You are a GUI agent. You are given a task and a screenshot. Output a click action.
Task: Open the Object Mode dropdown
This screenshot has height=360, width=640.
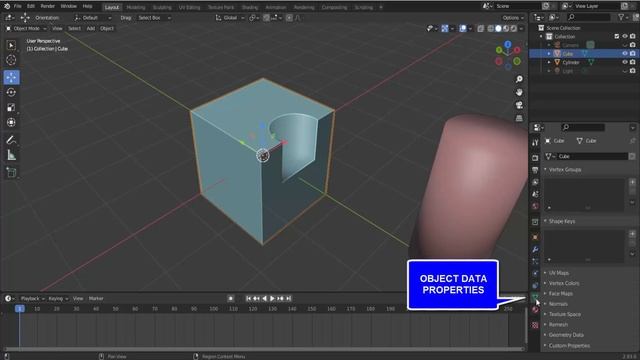tap(26, 29)
